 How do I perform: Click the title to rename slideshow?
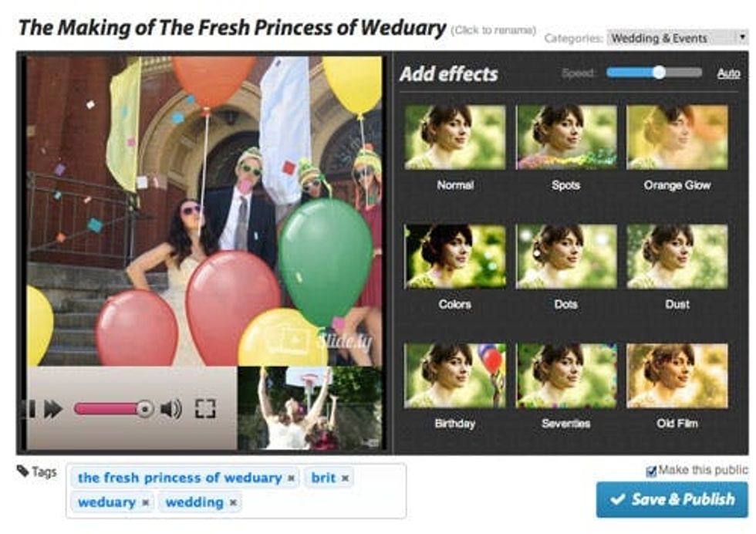click(232, 28)
